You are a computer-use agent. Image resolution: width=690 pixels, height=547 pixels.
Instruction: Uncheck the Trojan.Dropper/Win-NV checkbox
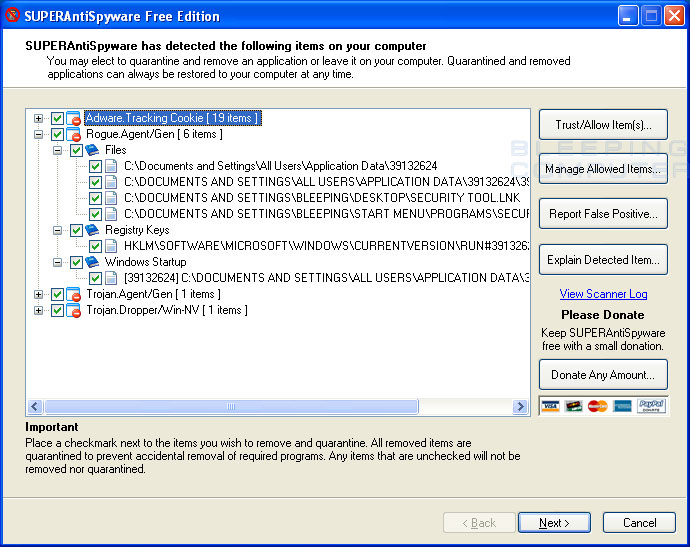click(x=57, y=310)
